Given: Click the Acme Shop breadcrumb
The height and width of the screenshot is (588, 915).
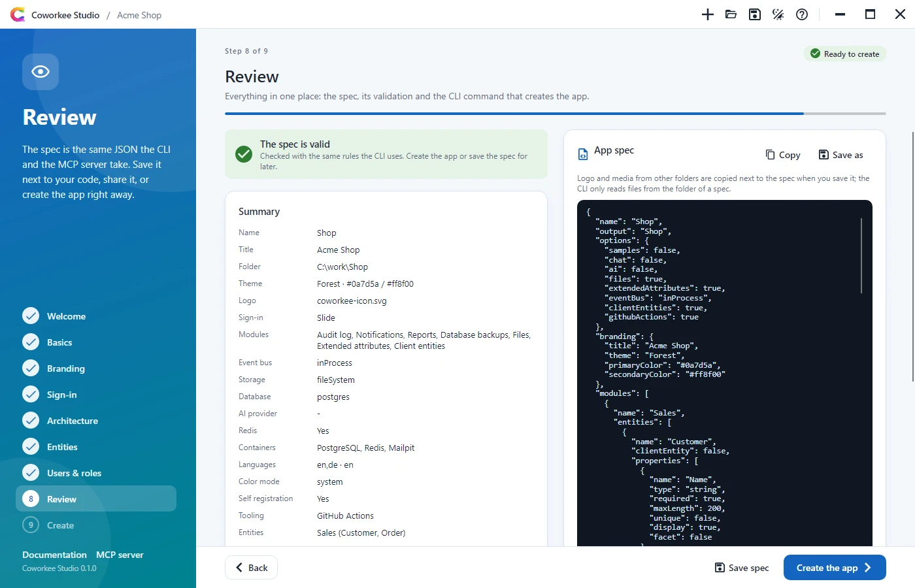Looking at the screenshot, I should click(x=139, y=15).
